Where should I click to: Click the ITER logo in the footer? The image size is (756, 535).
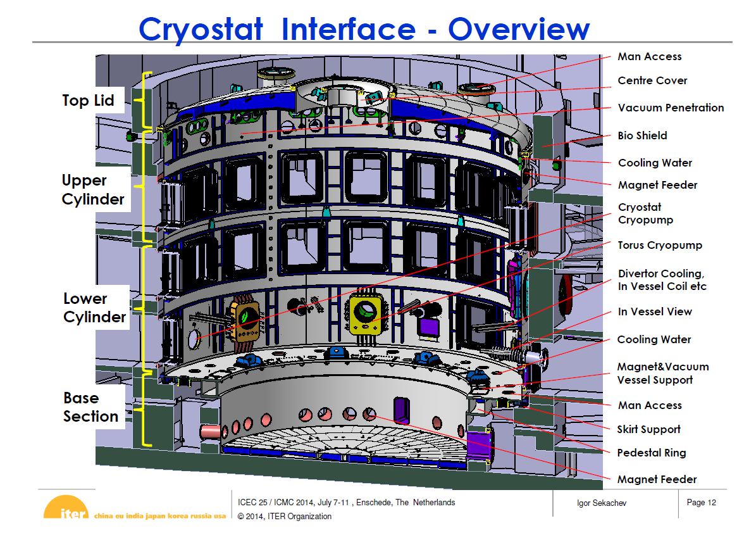(66, 508)
